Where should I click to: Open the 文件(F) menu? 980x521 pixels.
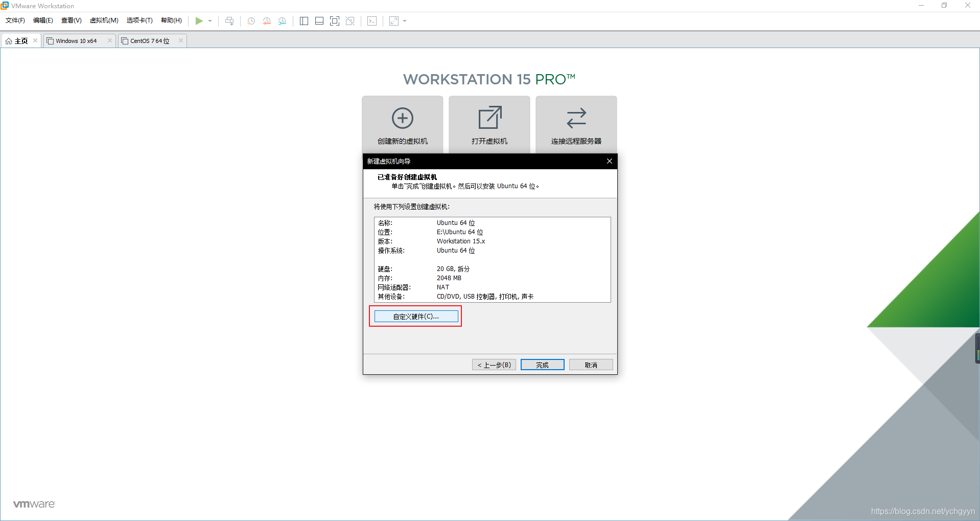click(15, 20)
